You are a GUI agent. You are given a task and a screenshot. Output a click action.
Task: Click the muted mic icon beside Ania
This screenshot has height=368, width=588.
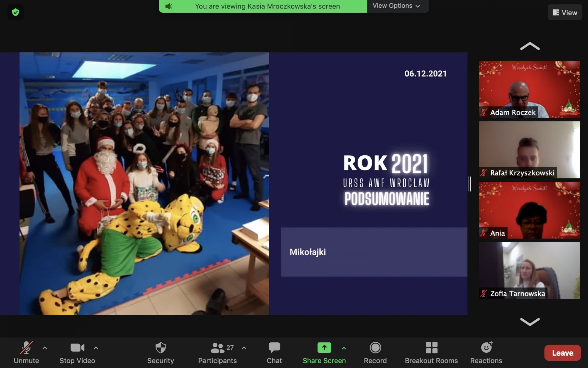click(484, 233)
